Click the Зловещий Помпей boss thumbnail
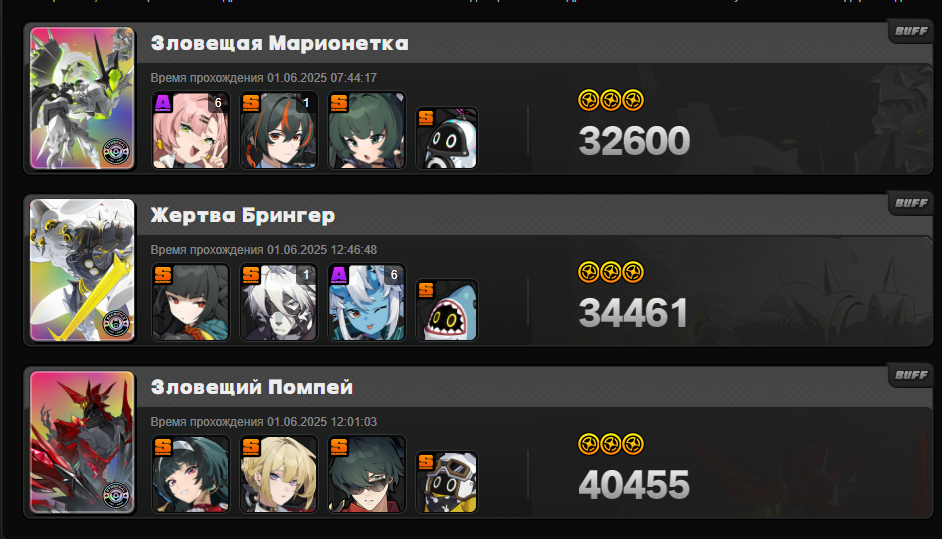 click(x=82, y=442)
